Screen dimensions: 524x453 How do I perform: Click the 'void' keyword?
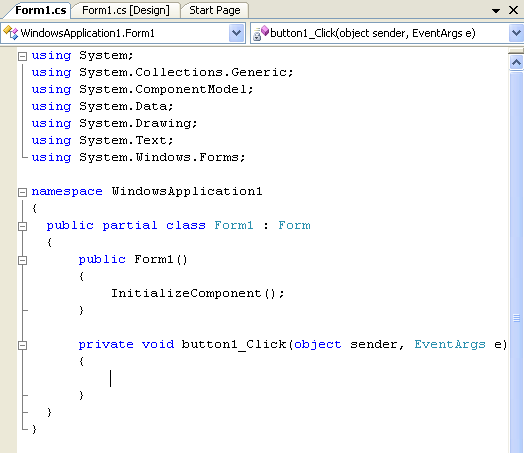pyautogui.click(x=158, y=344)
